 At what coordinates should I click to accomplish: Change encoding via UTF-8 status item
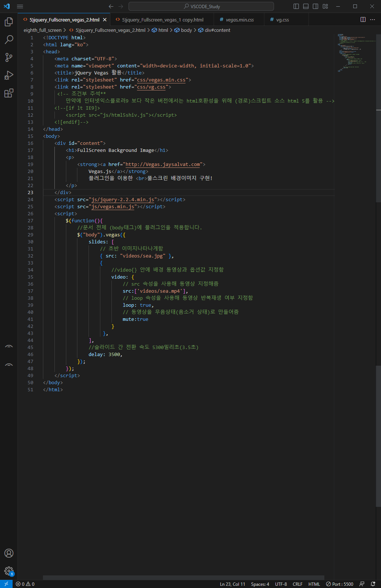click(x=281, y=584)
